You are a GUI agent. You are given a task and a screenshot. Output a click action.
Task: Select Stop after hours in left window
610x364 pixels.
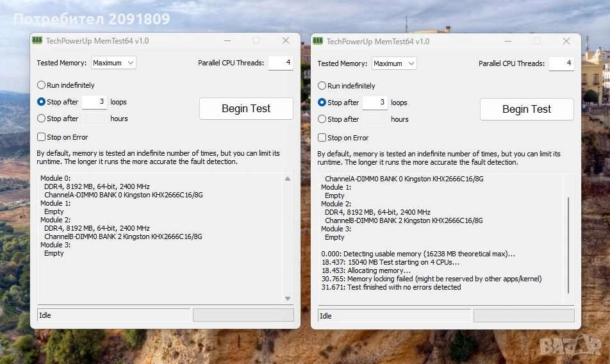[42, 119]
